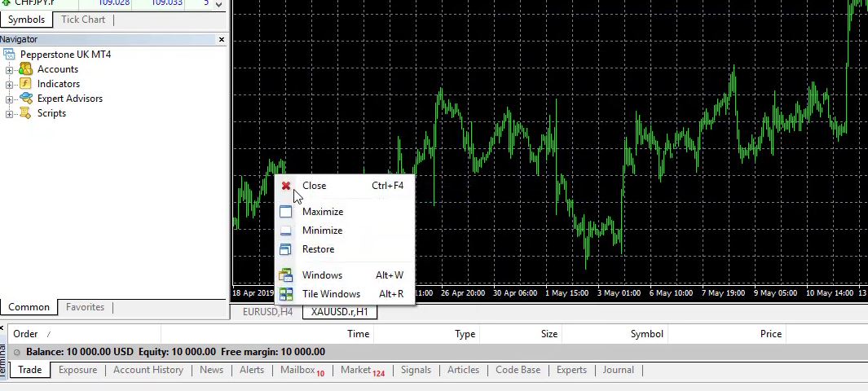Image resolution: width=868 pixels, height=391 pixels.
Task: Click the Restore icon in context menu
Action: click(x=285, y=249)
